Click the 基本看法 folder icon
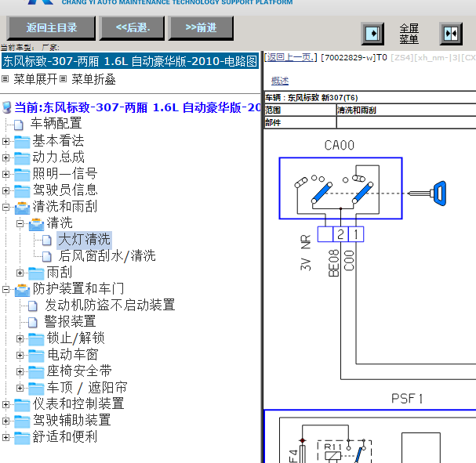The image size is (476, 463). (22, 142)
